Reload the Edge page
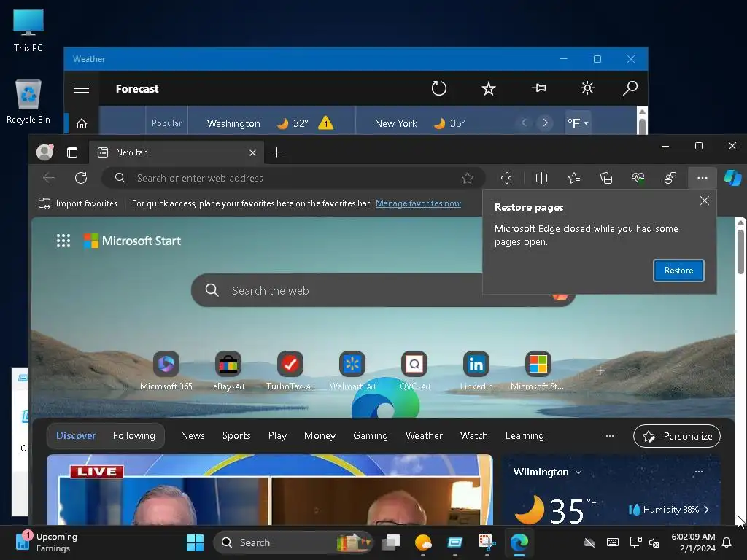This screenshot has height=560, width=747. pos(81,178)
